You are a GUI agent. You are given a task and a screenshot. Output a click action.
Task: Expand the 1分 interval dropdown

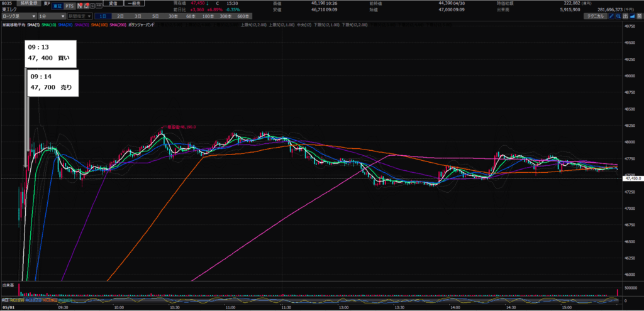click(x=52, y=16)
